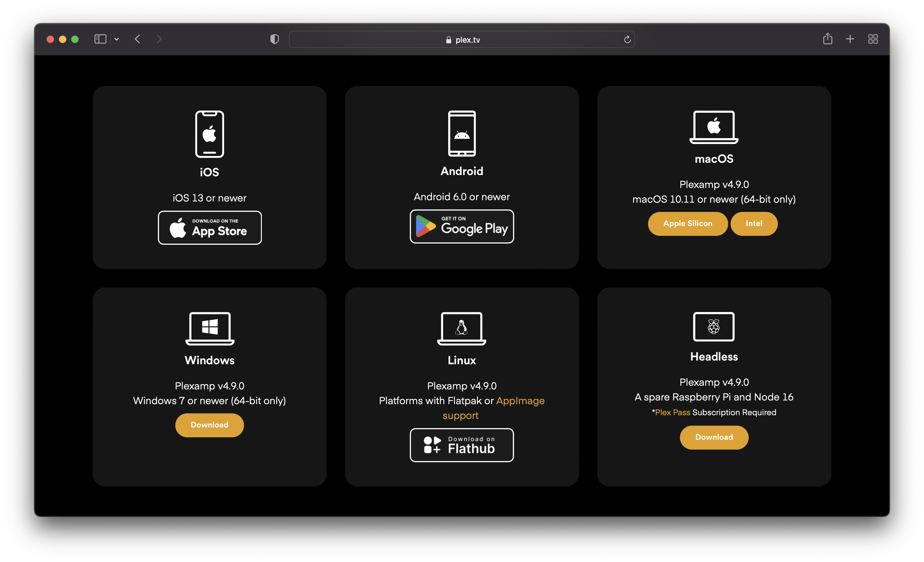
Task: Open Download on the App Store badge
Action: 210,228
